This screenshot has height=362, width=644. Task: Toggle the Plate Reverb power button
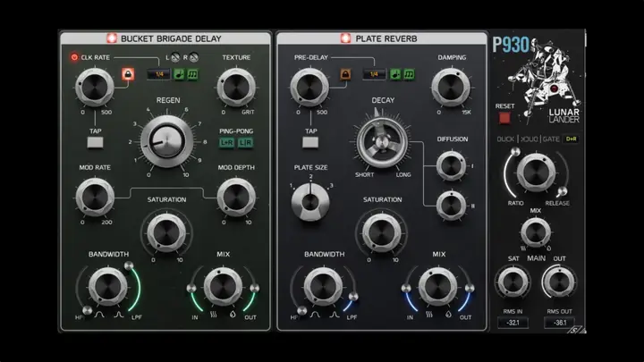click(x=345, y=38)
